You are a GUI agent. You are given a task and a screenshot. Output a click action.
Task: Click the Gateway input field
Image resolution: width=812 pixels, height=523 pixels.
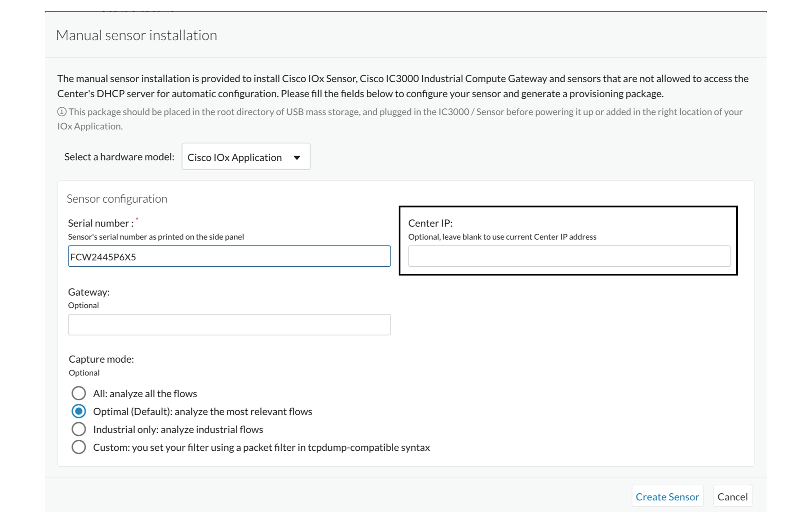pyautogui.click(x=229, y=325)
